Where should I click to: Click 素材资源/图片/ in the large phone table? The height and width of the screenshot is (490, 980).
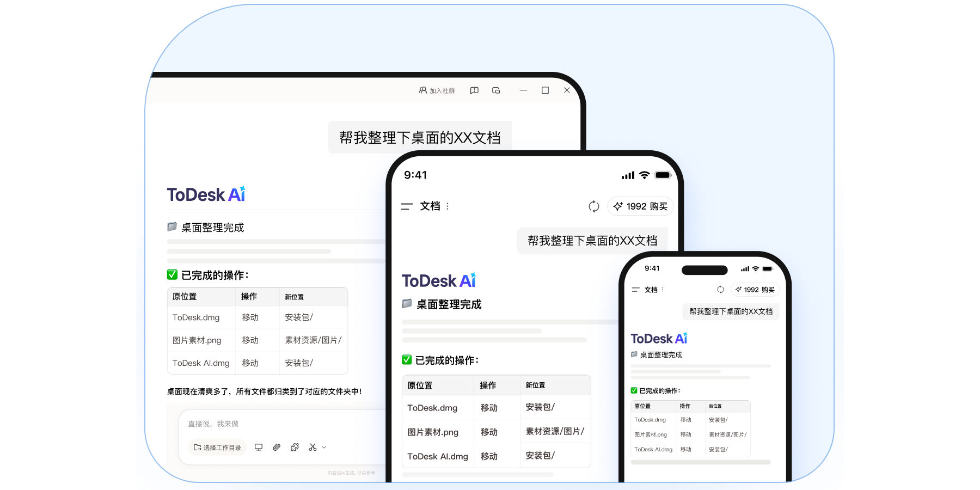555,431
